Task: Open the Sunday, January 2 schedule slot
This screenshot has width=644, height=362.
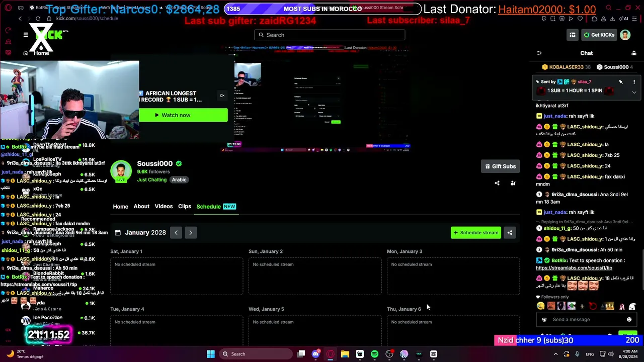Action: 315,276
